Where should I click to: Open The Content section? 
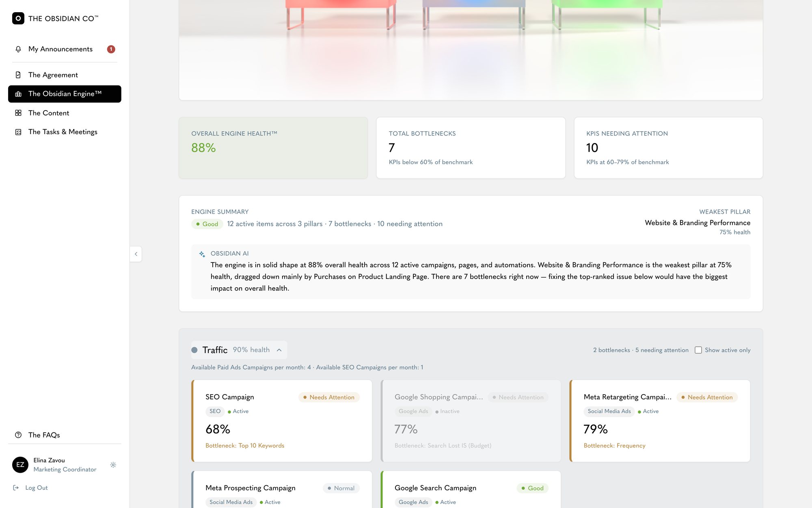click(65, 113)
